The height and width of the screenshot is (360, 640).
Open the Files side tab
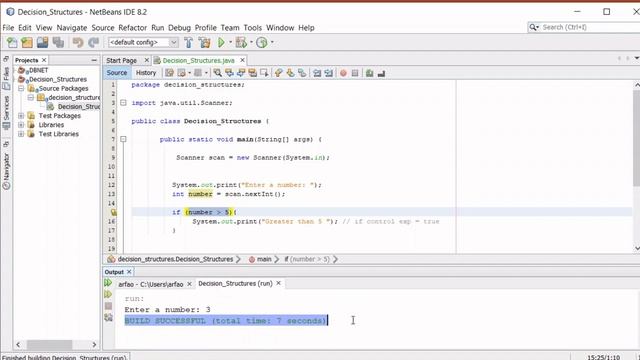[x=6, y=79]
